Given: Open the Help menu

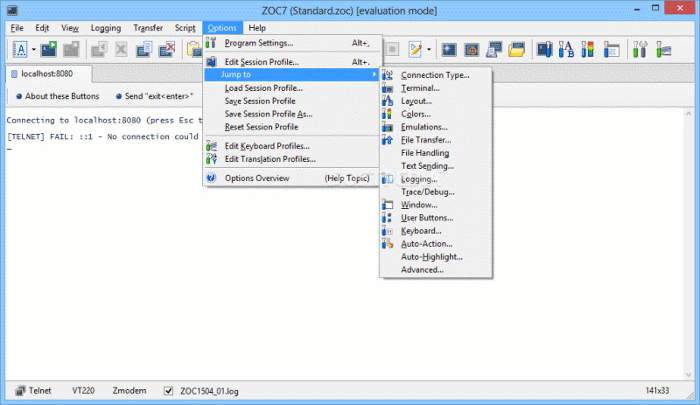Looking at the screenshot, I should (257, 28).
